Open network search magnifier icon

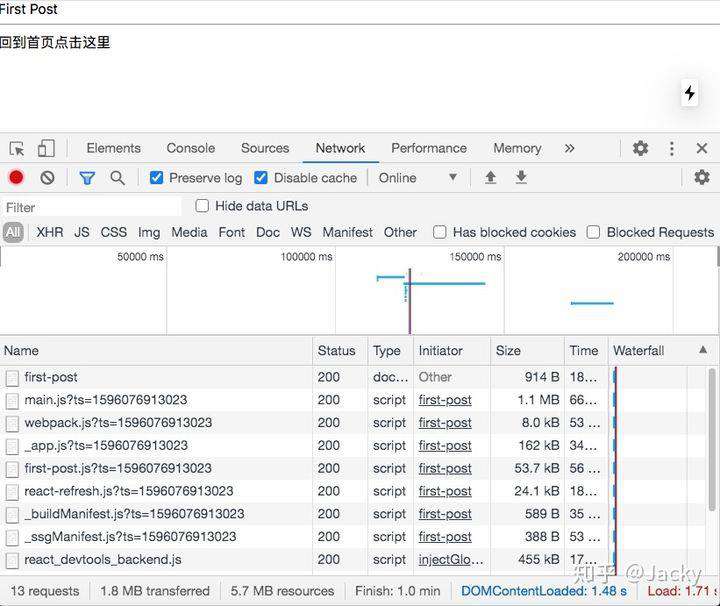tap(118, 178)
